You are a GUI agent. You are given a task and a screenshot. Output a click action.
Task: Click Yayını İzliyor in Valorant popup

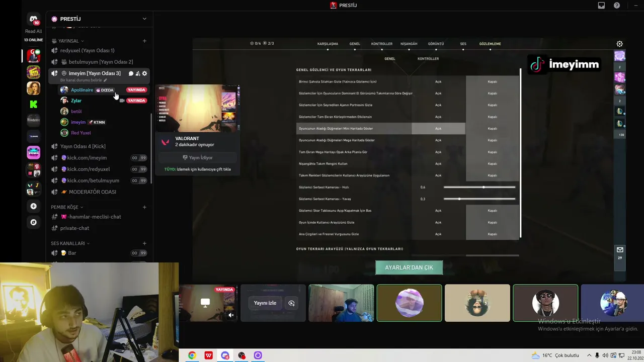pyautogui.click(x=198, y=157)
